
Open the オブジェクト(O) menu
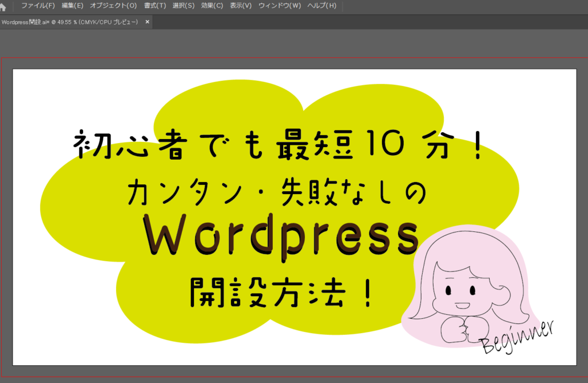(x=113, y=6)
